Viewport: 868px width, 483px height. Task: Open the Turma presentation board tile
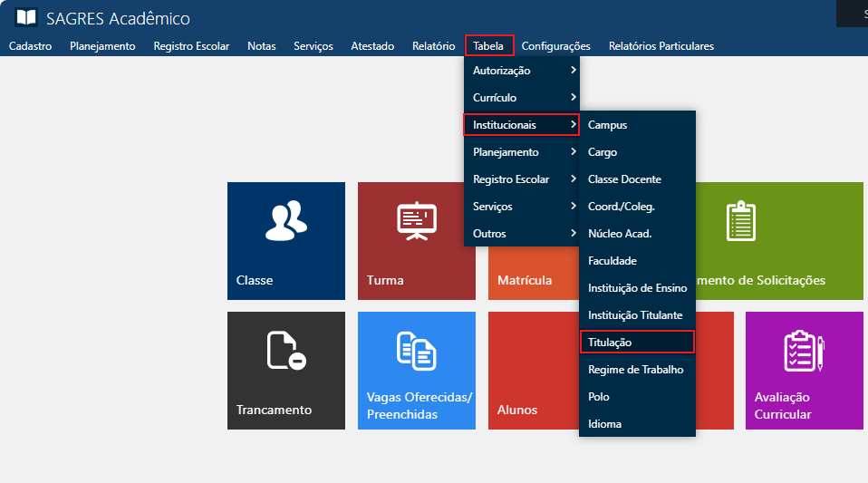tap(416, 240)
